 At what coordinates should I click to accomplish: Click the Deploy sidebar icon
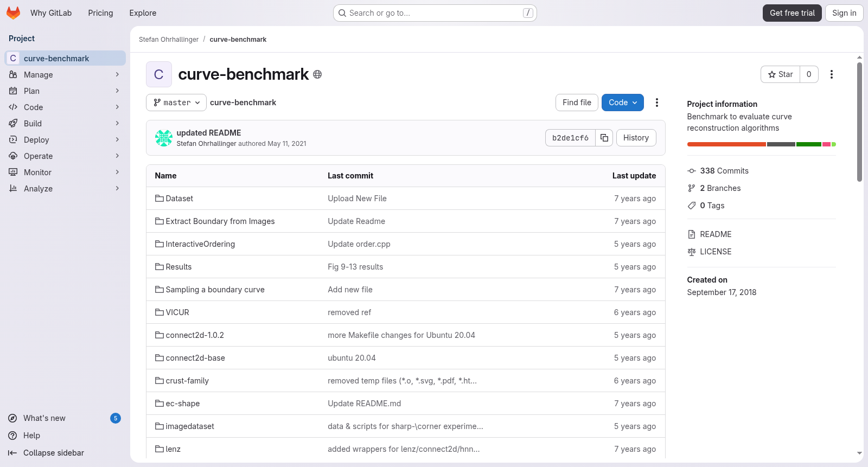[13, 140]
